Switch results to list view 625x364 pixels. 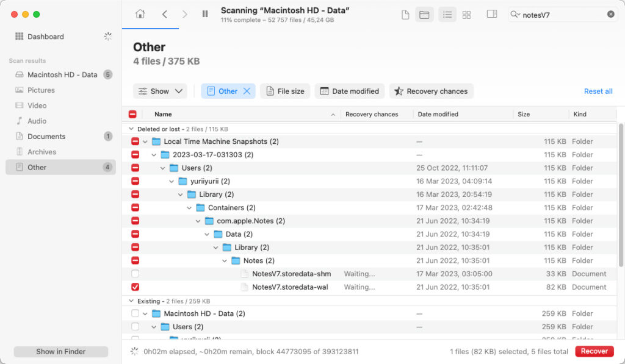pyautogui.click(x=447, y=14)
